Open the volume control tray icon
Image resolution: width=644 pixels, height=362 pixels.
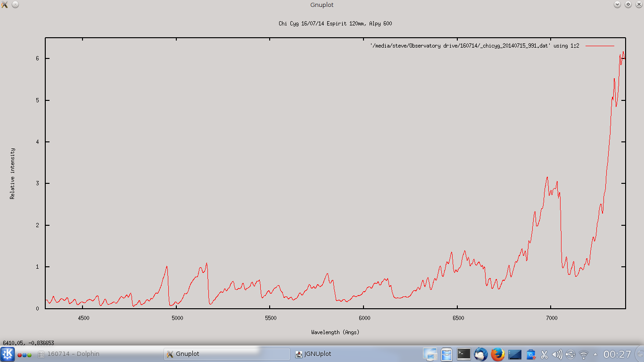(557, 354)
